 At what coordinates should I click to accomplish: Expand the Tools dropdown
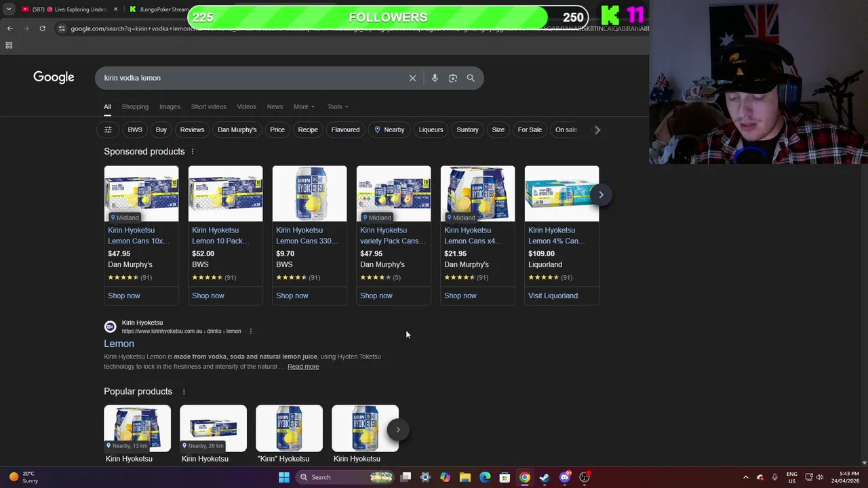338,106
